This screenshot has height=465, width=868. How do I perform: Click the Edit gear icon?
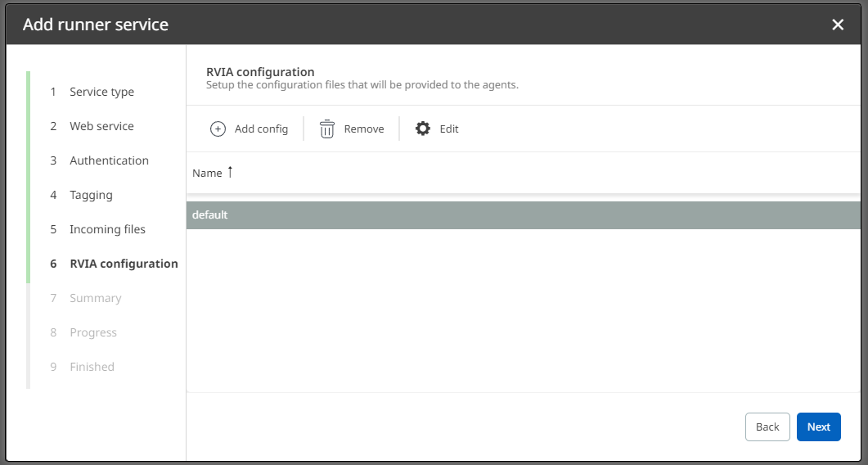click(423, 129)
